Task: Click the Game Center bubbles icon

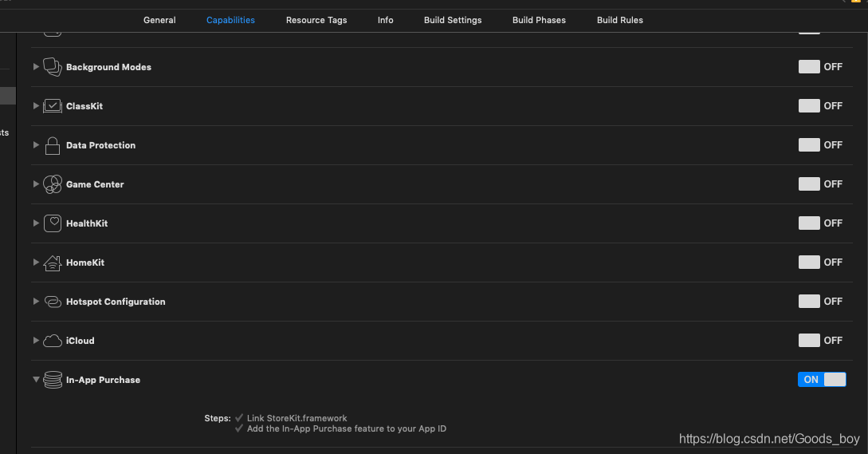Action: [x=53, y=184]
